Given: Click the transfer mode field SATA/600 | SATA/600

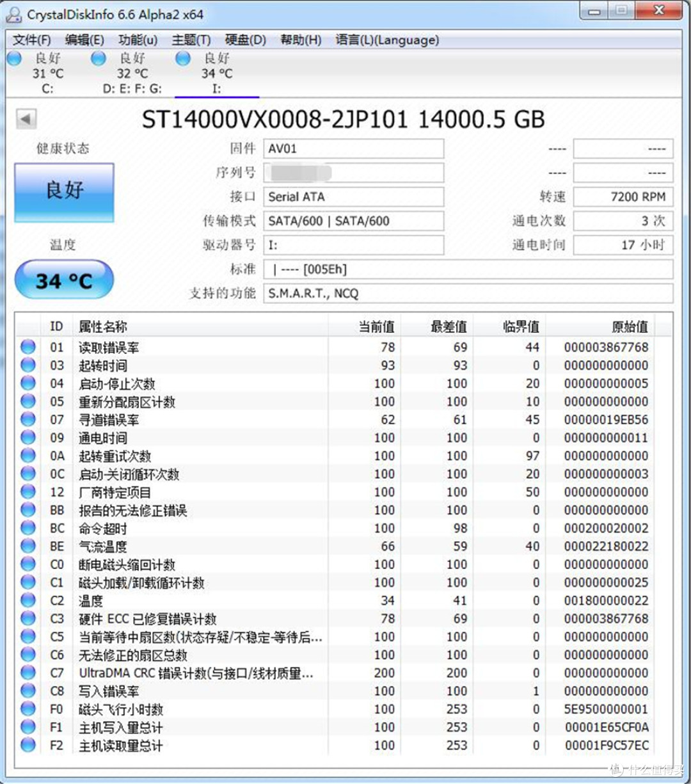Looking at the screenshot, I should point(353,221).
